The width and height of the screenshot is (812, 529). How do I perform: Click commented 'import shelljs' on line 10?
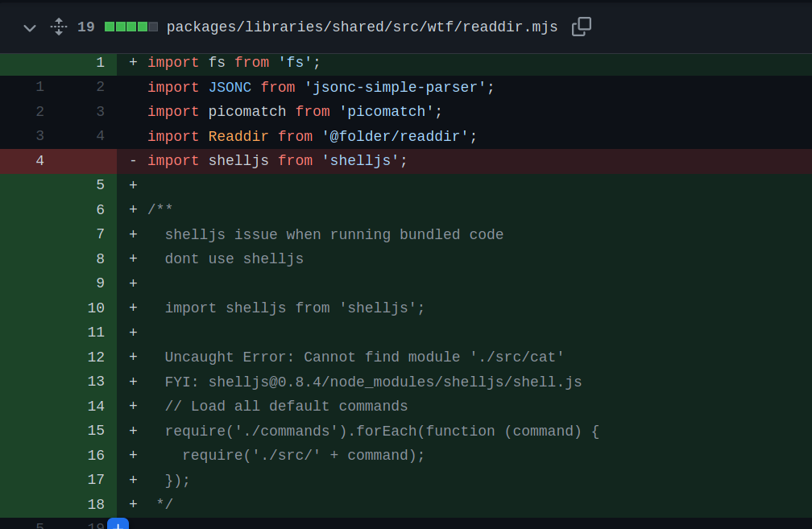click(295, 308)
